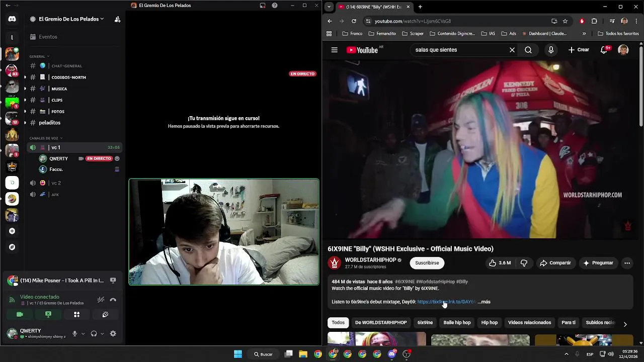Collapse the GENERAL channel category
Viewport: 644px width, 362px height.
tap(39, 56)
